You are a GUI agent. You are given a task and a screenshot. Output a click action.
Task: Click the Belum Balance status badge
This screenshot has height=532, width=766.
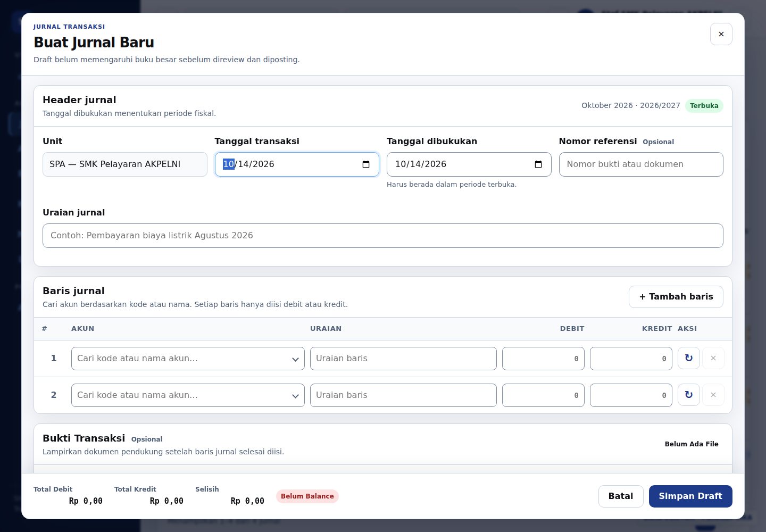(x=307, y=496)
